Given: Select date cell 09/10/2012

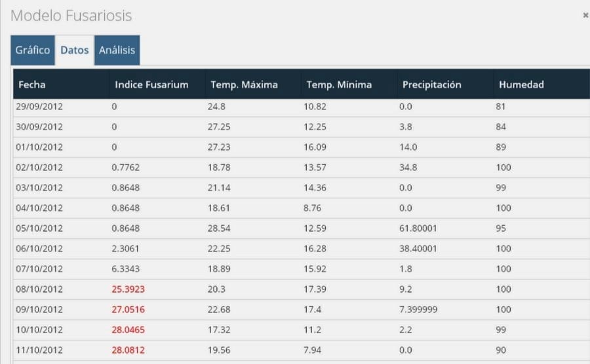Looking at the screenshot, I should [39, 309].
